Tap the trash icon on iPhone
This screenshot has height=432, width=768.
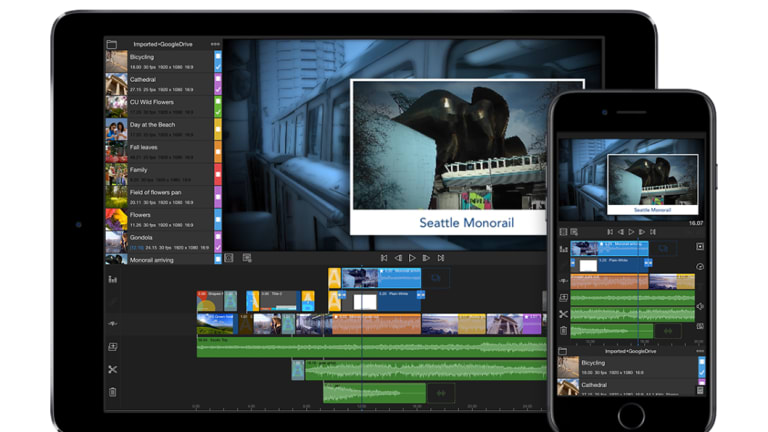coord(563,331)
